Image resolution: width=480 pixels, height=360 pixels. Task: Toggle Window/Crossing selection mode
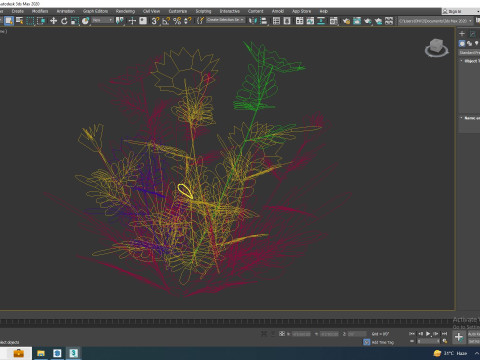click(x=41, y=21)
